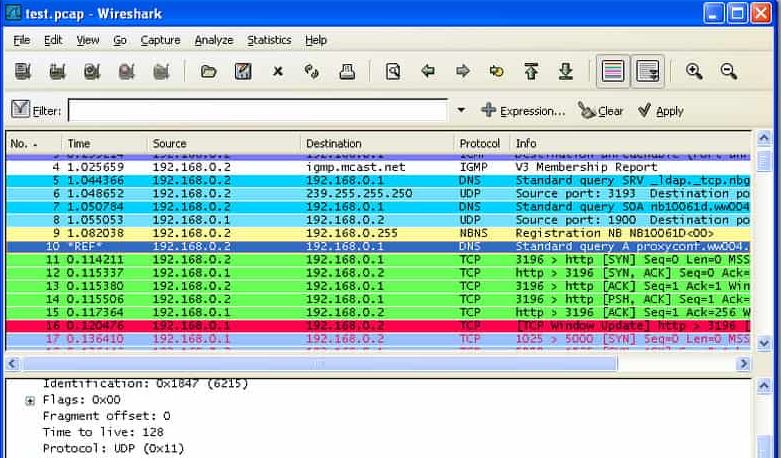Toggle auto scroll in live capture
The width and height of the screenshot is (781, 458).
[648, 72]
